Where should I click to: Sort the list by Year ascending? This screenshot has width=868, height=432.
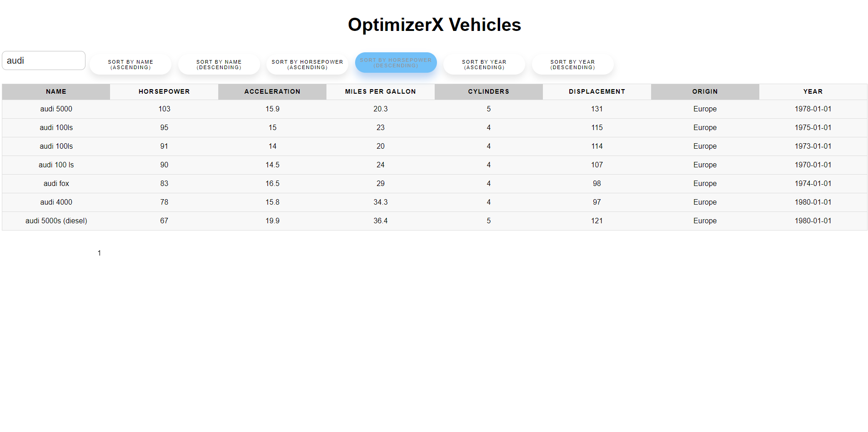pyautogui.click(x=484, y=65)
